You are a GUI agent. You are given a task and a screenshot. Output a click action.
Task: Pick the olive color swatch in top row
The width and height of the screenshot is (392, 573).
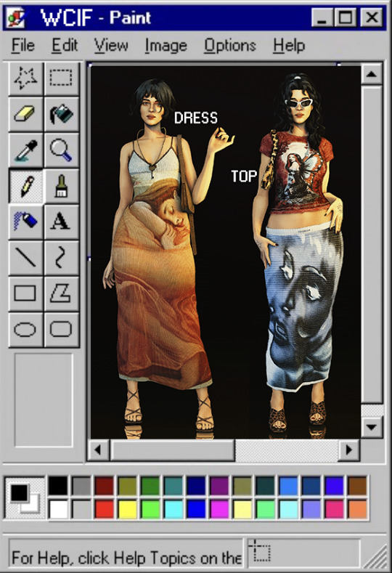pos(127,485)
